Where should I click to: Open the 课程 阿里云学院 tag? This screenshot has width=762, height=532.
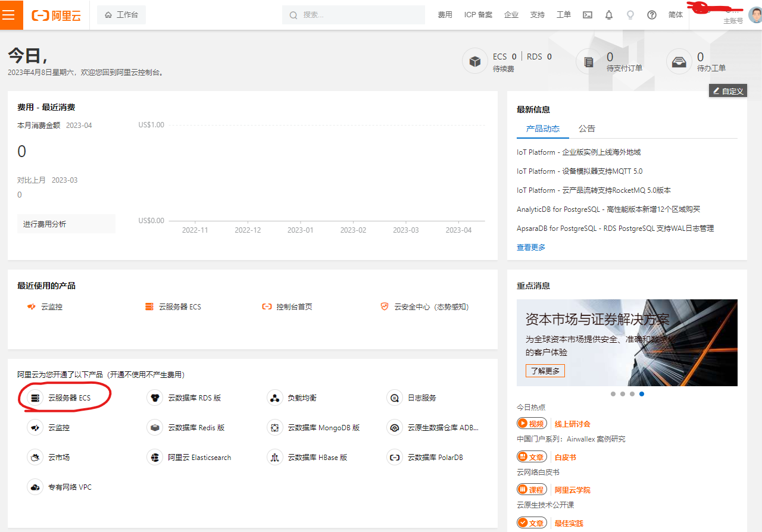554,490
